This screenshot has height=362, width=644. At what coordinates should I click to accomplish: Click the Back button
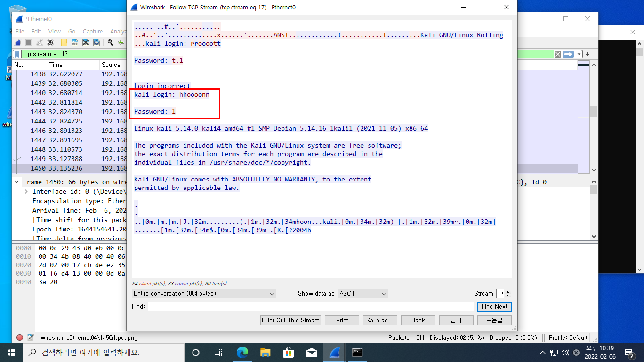tap(418, 320)
